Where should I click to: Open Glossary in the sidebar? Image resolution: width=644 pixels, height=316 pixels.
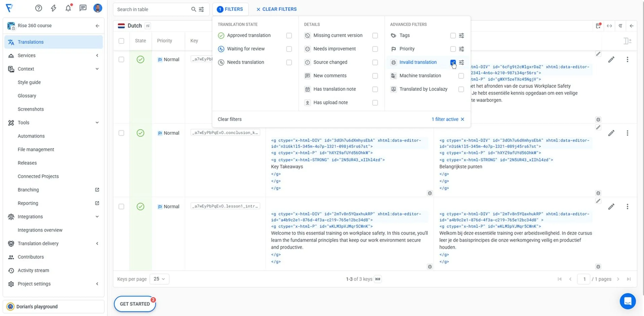pyautogui.click(x=27, y=96)
